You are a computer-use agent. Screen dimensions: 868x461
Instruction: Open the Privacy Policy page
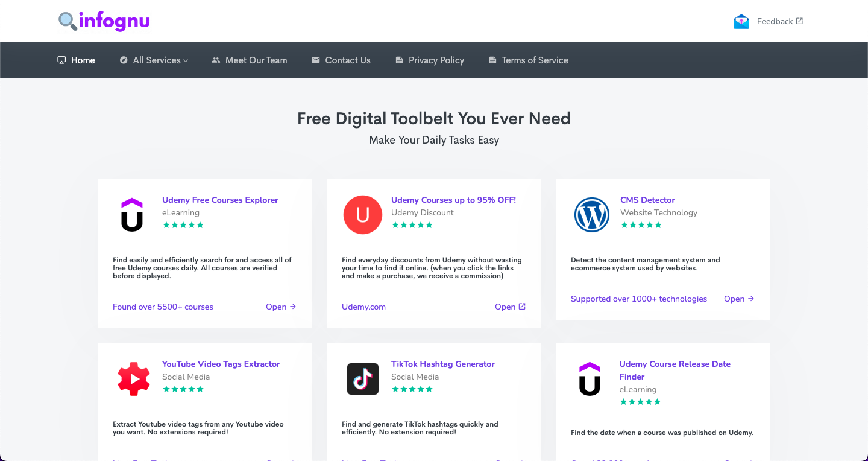point(430,60)
